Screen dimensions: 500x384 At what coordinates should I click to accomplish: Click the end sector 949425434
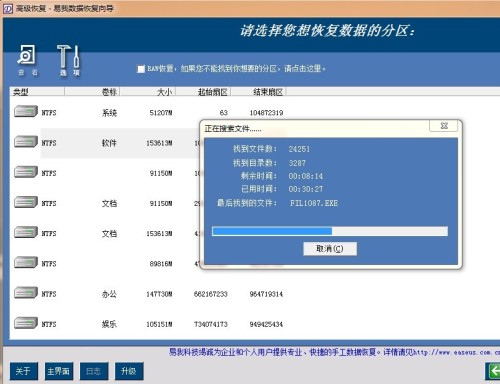click(266, 324)
